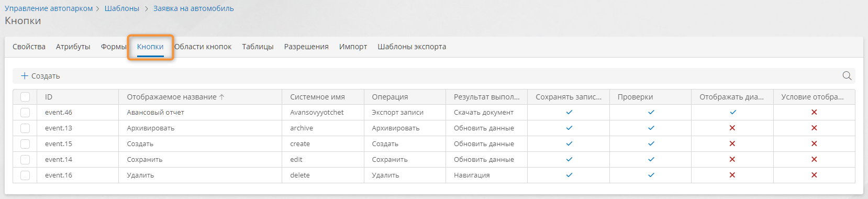Image resolution: width=868 pixels, height=199 pixels.
Task: Check the box for event.46 row
Action: click(x=25, y=113)
